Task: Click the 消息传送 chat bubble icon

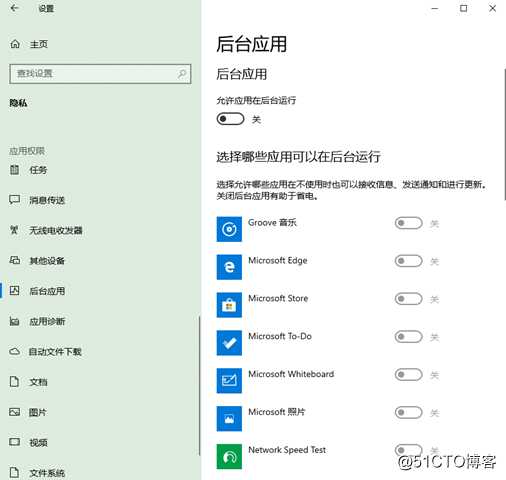Action: point(14,200)
